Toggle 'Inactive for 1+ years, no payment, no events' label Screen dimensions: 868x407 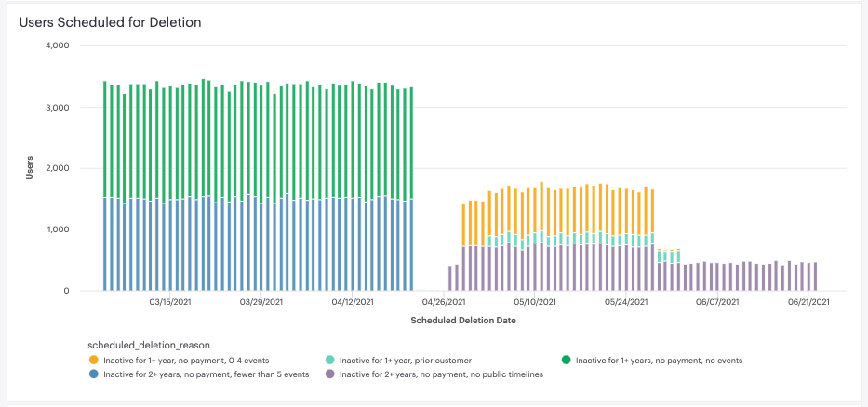[x=659, y=360]
